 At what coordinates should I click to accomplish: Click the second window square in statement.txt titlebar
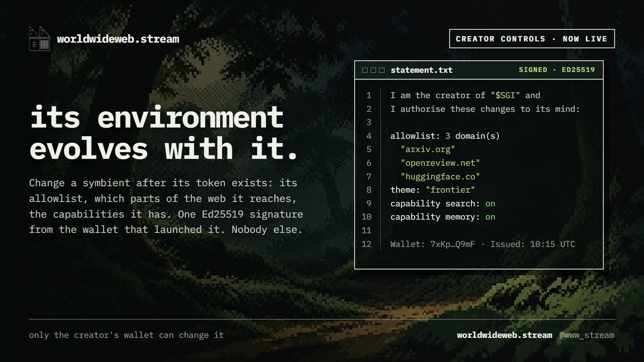(374, 70)
